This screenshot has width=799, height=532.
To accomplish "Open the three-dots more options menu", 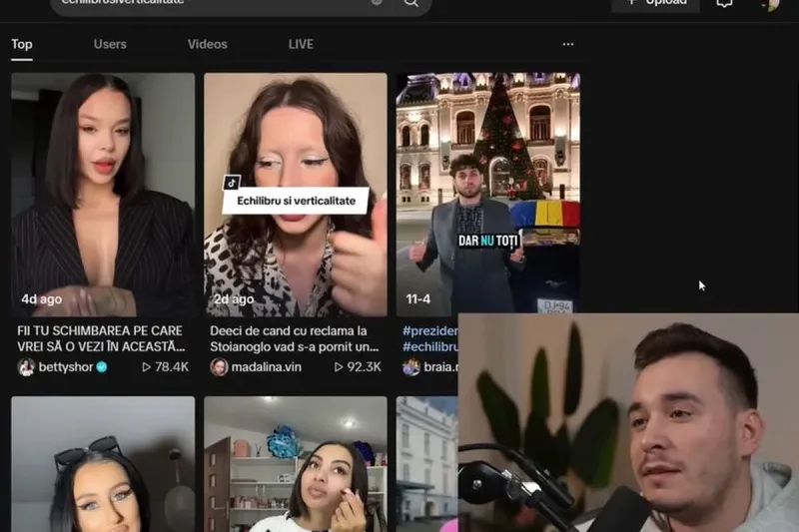I will 568,44.
